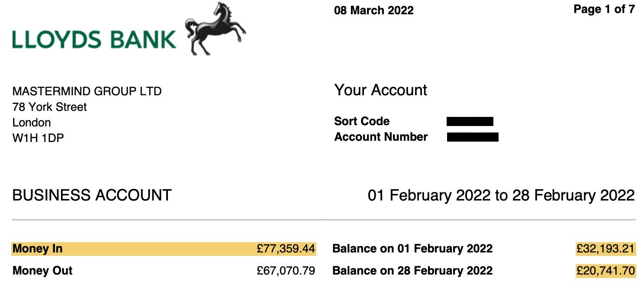Screen dimensions: 644x291
Task: Click the W1H 1DP postcode
Action: click(38, 138)
